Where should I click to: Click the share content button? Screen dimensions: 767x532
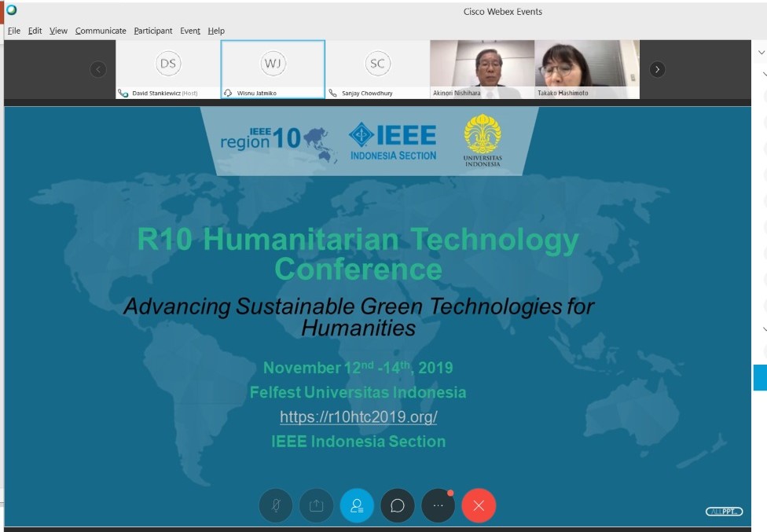tap(317, 505)
